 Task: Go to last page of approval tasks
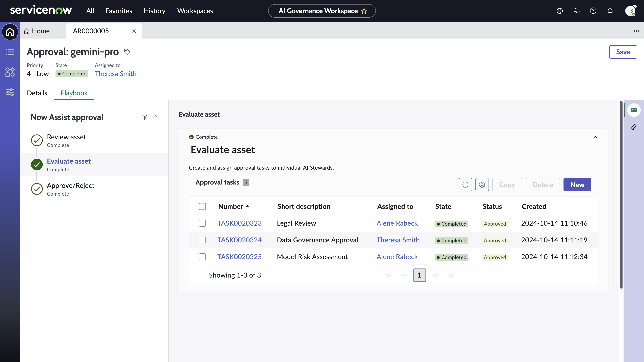point(450,275)
